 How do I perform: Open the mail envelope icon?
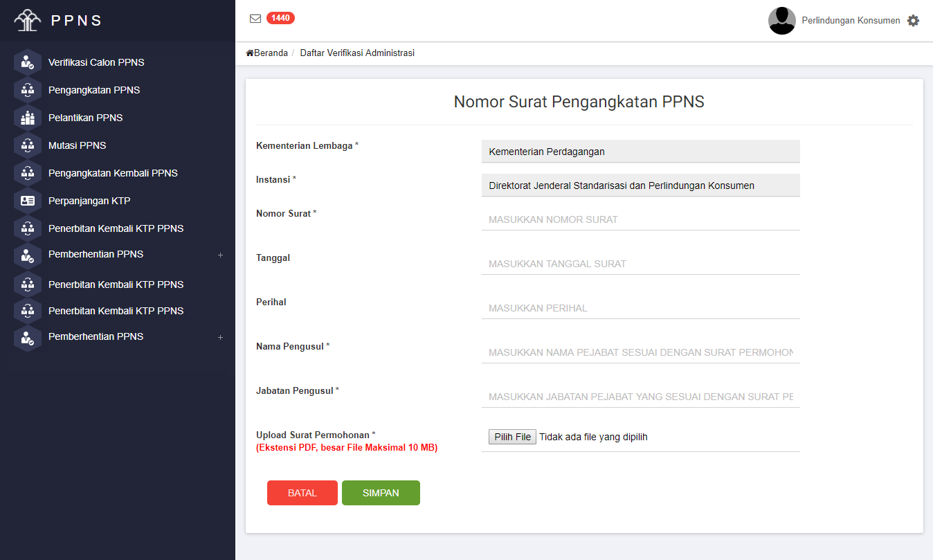click(255, 19)
